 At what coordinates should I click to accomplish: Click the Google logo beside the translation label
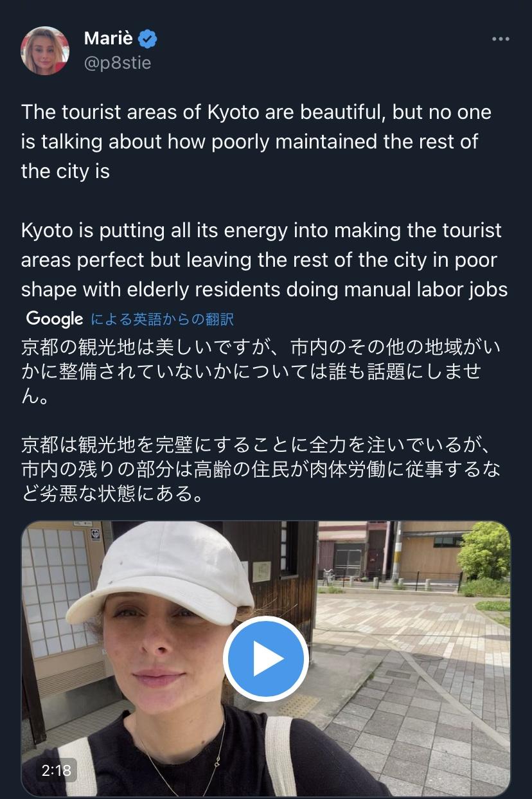click(x=55, y=319)
